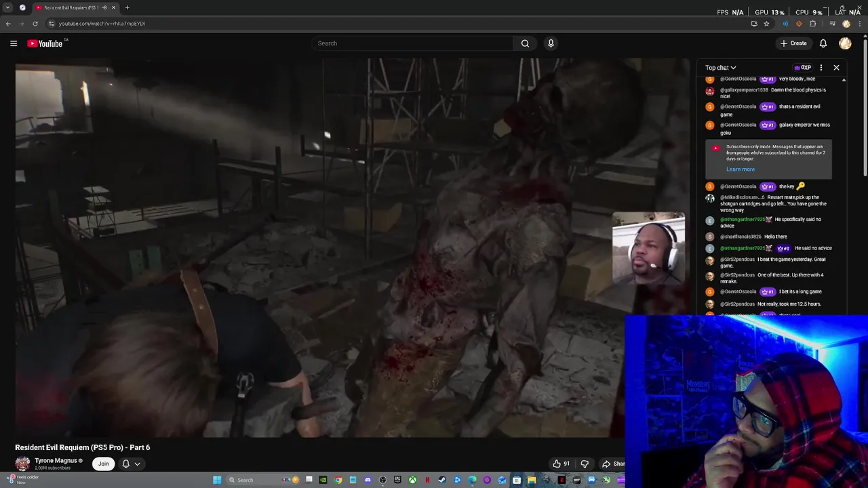868x488 pixels.
Task: Go to YouTube home via logo
Action: click(x=45, y=43)
